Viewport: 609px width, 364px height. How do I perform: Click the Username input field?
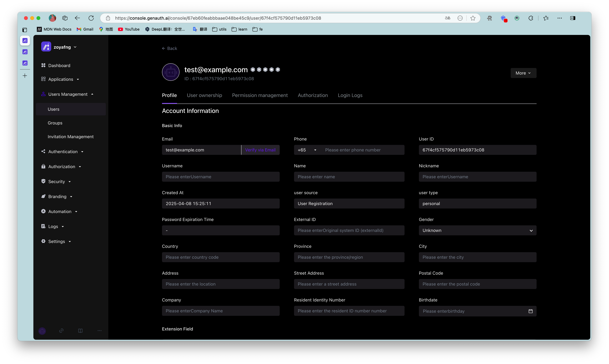(221, 177)
